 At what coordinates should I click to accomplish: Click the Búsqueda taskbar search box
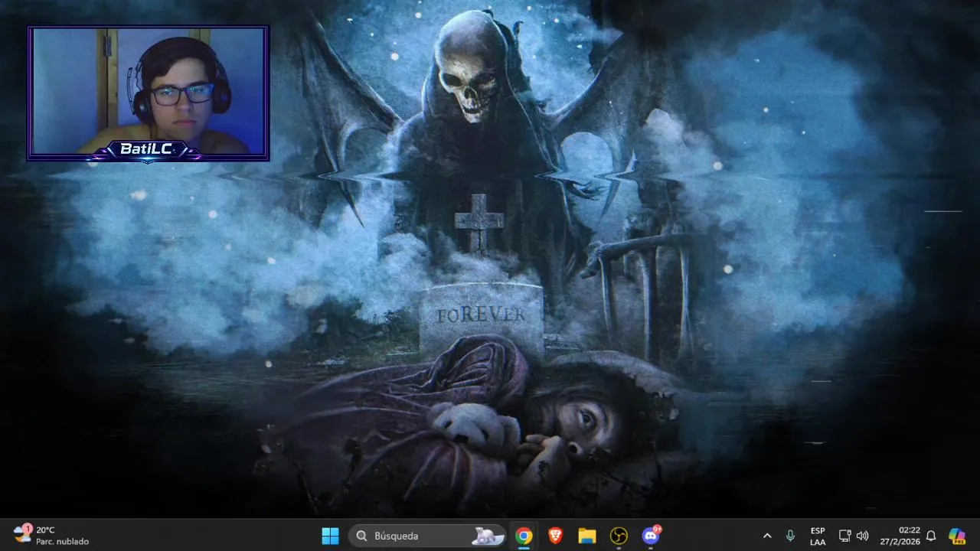(x=427, y=536)
